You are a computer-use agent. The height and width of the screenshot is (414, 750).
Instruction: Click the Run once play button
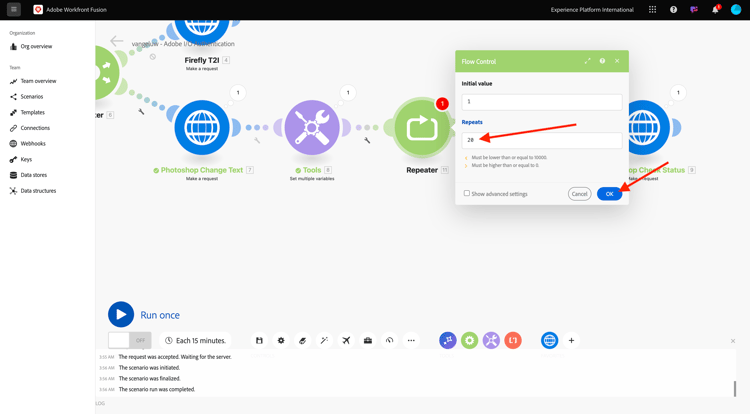[121, 315]
